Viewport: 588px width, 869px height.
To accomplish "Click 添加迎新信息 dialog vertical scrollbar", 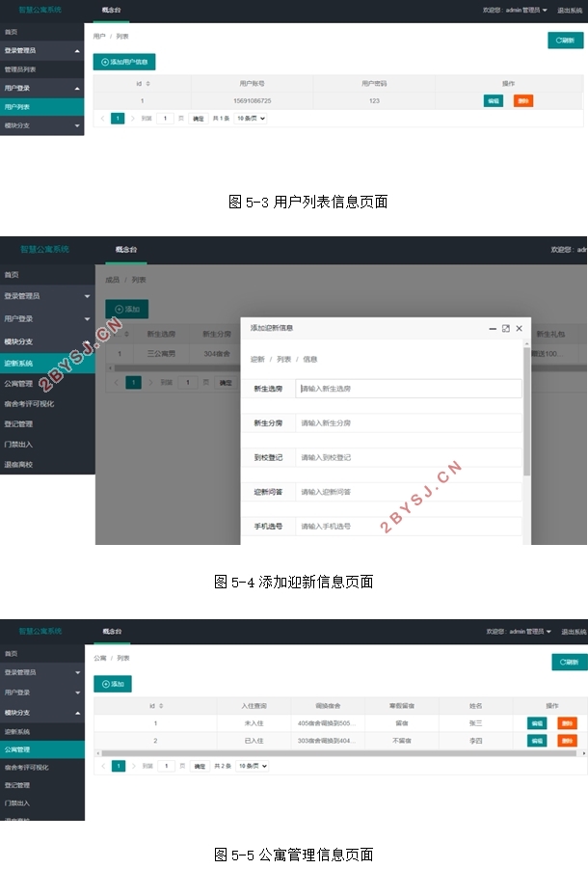I will [526, 410].
